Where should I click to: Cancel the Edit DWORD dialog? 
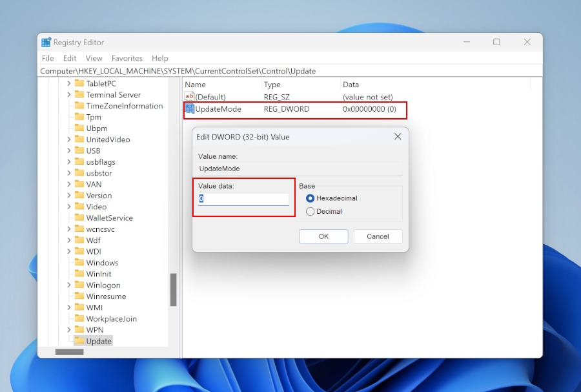click(x=378, y=236)
